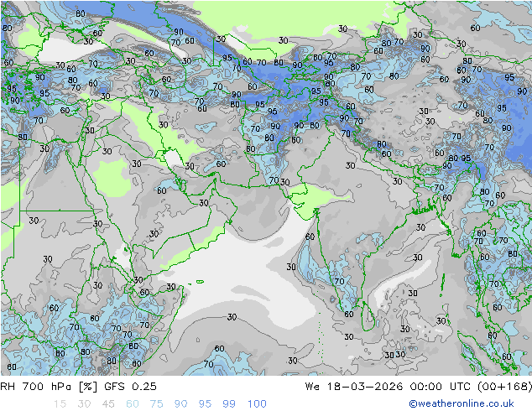
Task: Click the 00:00 UTC (00+168) time label
Action: pos(471,386)
